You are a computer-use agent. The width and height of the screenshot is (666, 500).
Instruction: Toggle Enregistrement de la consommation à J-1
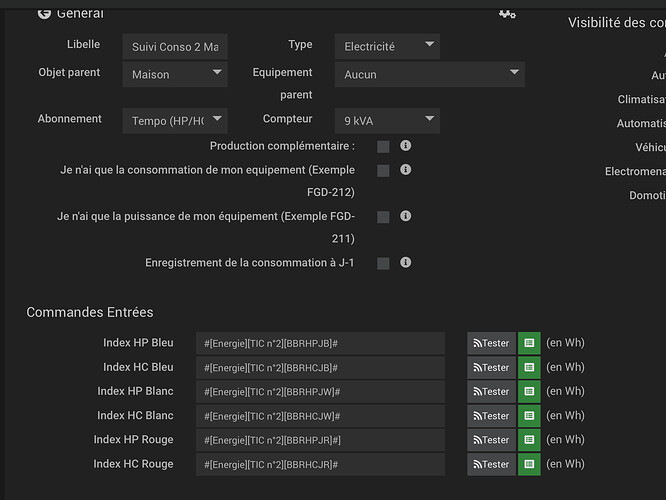click(x=383, y=264)
